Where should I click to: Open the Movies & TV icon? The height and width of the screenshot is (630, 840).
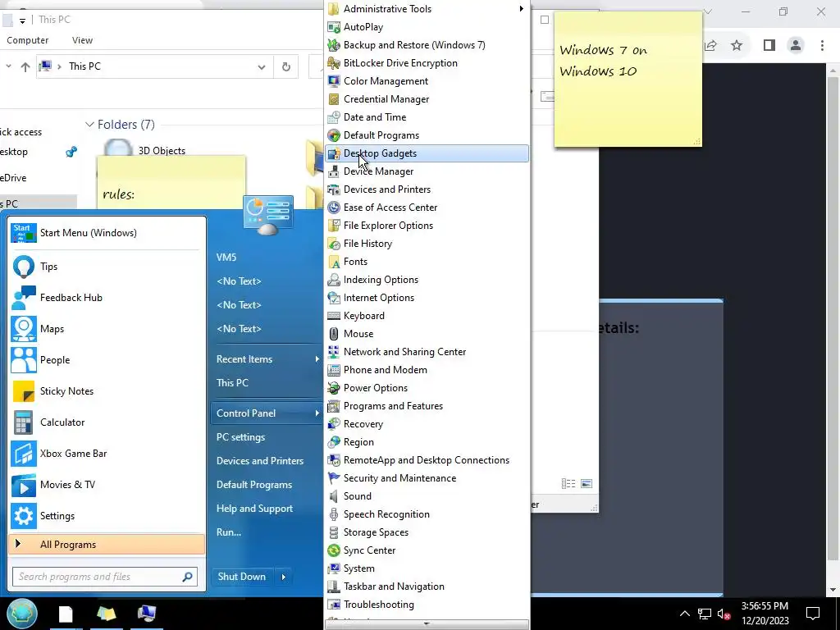click(24, 485)
